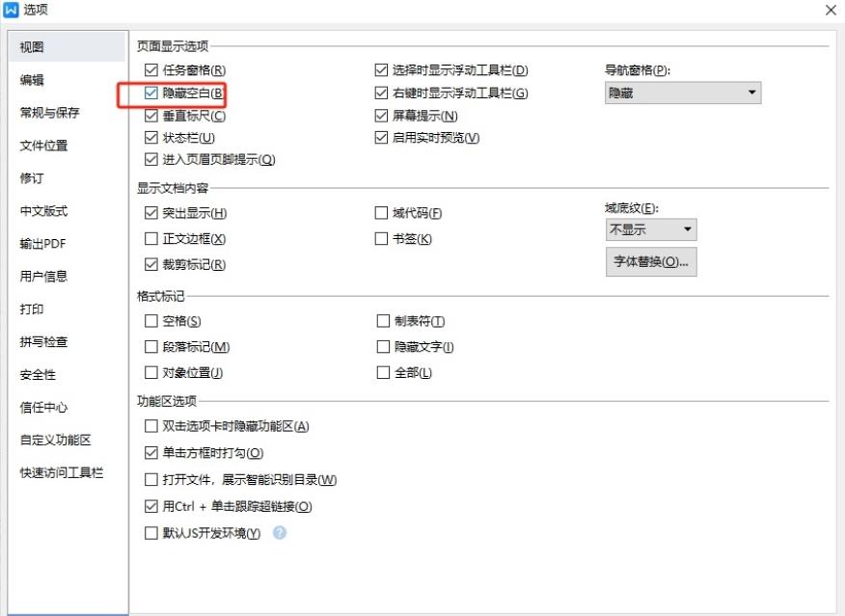
Task: Click the 字体替换(O)... button
Action: [651, 261]
